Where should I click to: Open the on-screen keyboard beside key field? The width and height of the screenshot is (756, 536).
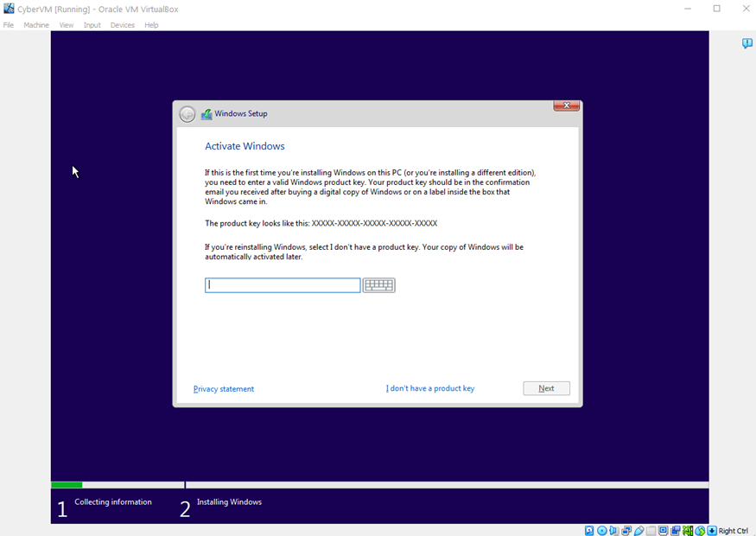coord(378,285)
